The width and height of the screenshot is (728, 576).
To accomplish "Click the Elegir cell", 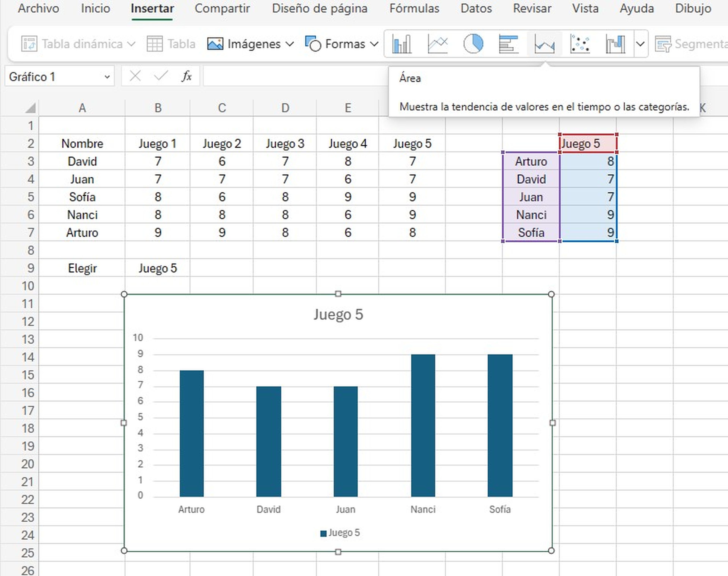I will click(82, 268).
